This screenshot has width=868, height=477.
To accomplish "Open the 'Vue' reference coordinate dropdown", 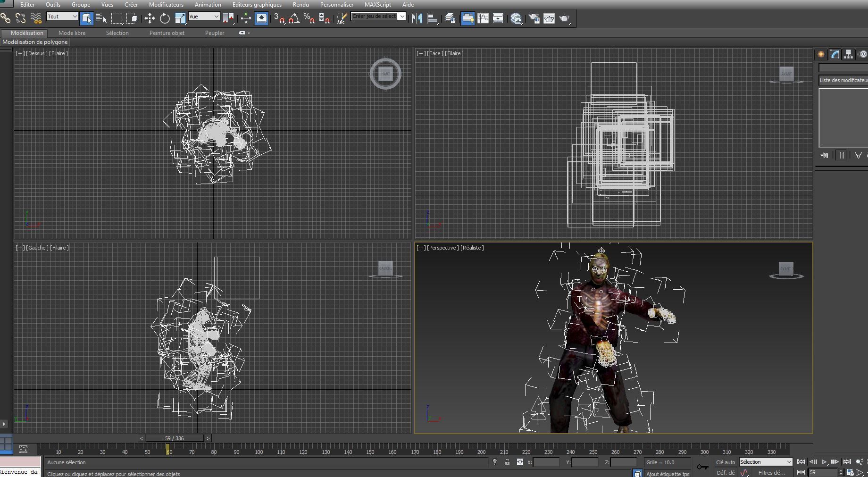I will click(x=204, y=17).
